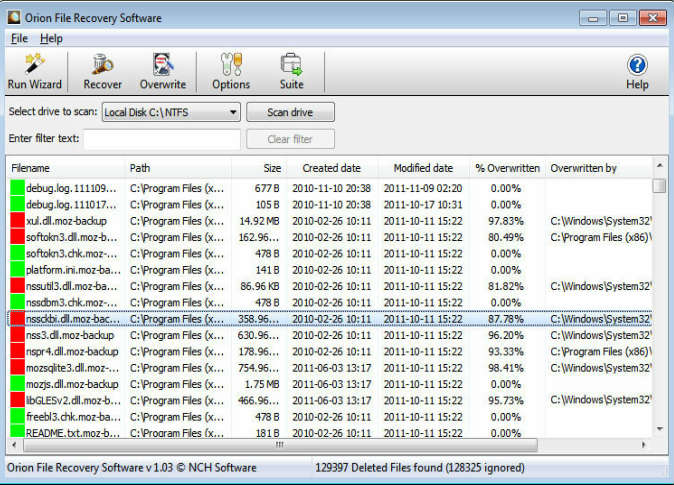Click the Clear filter button
The image size is (674, 485).
pyautogui.click(x=290, y=139)
